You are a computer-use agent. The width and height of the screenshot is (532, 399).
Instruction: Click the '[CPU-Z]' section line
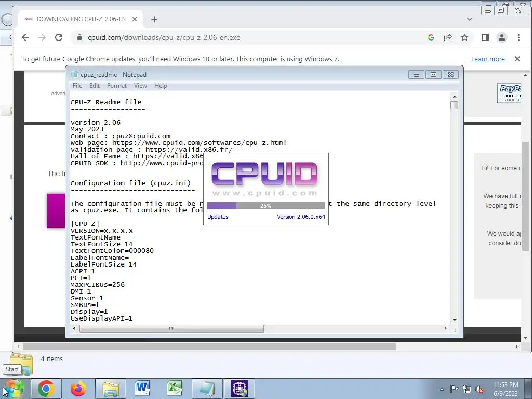pyautogui.click(x=85, y=224)
